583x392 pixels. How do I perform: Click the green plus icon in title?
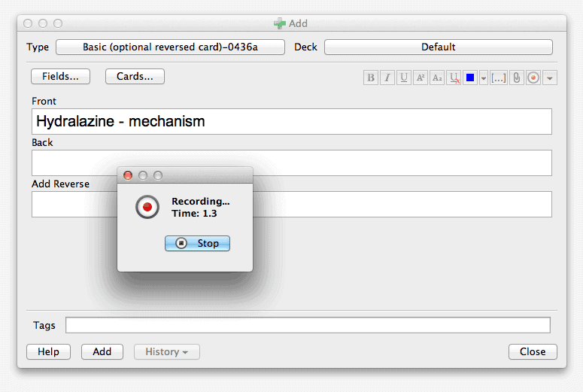tap(280, 23)
